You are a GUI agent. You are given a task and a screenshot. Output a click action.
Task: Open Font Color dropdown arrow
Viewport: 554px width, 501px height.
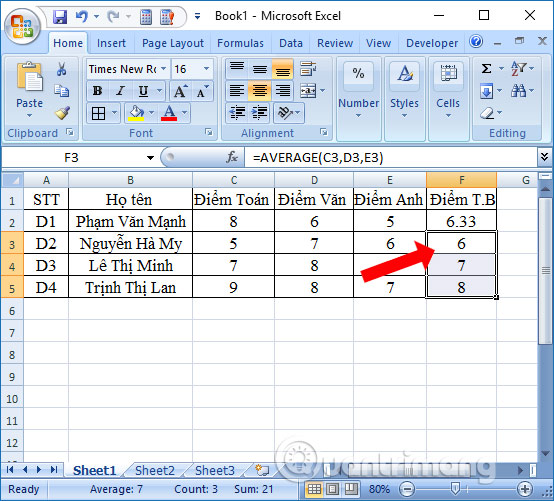pos(184,113)
